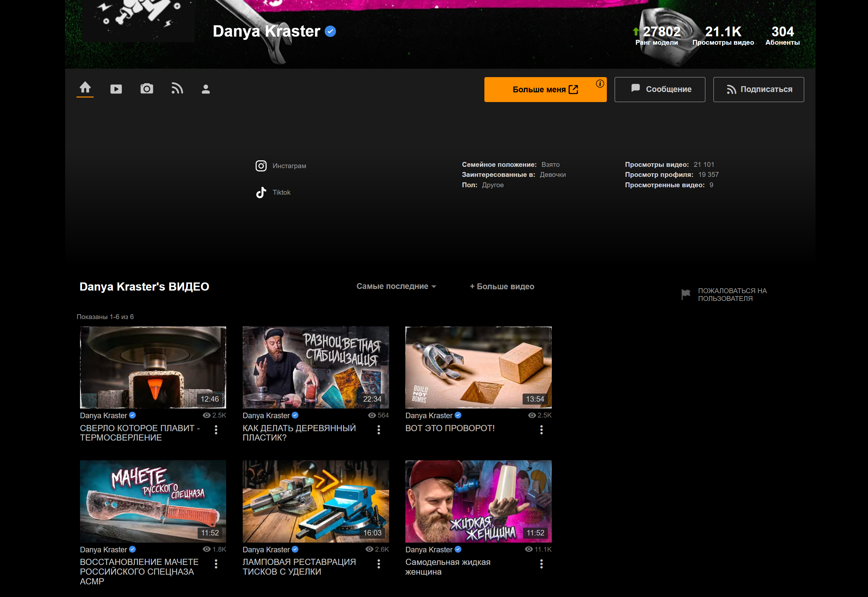Open options menu for ТЕРМОСВЕРЛЕНИЕ video
This screenshot has height=597, width=868.
click(x=216, y=430)
